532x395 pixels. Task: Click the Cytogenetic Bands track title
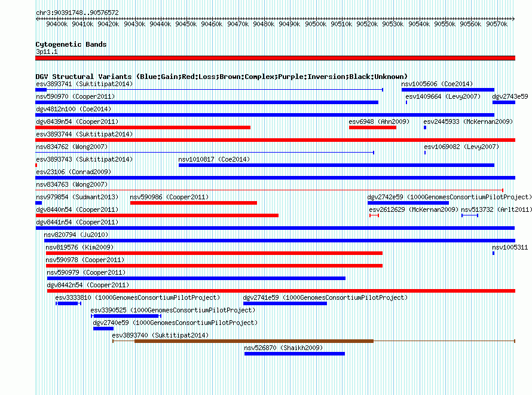71,44
